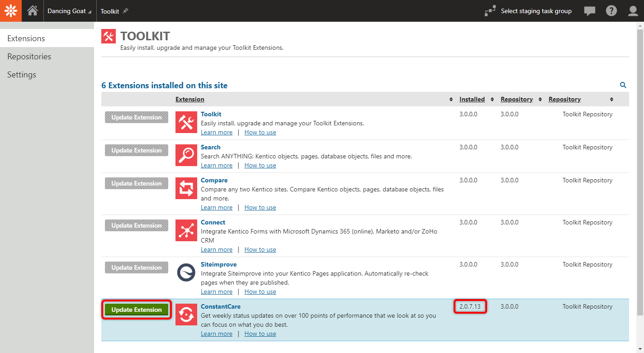
Task: Click How to use for Search extension
Action: click(x=260, y=166)
